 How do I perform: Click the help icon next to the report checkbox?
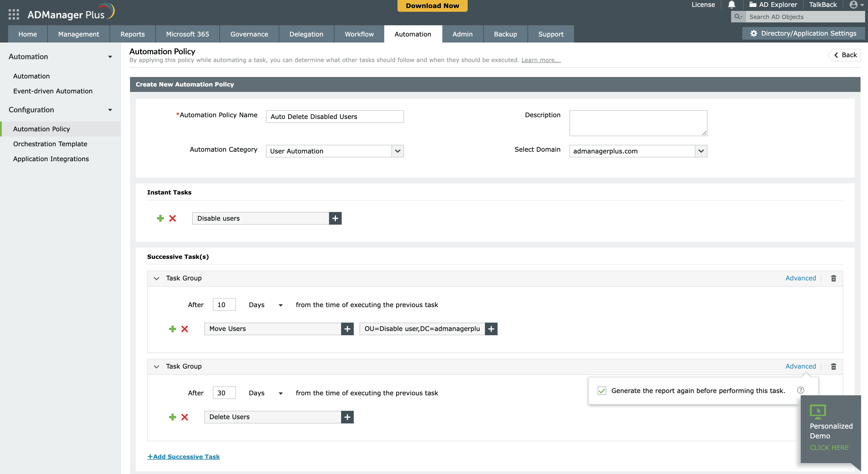[801, 390]
